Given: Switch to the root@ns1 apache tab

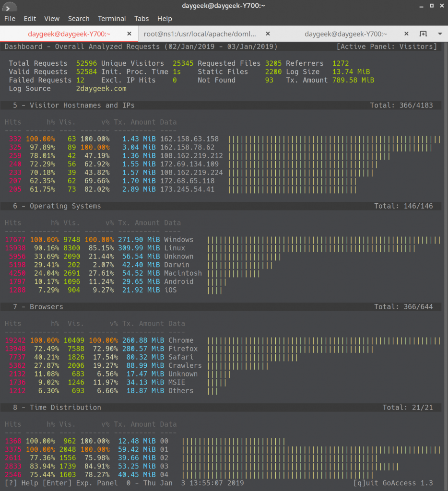Looking at the screenshot, I should click(200, 34).
